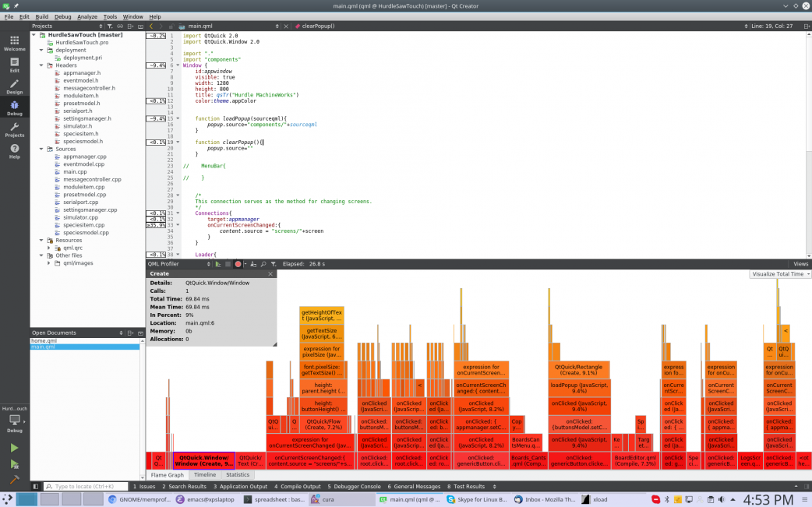The height and width of the screenshot is (507, 812).
Task: Toggle code folding at line 15
Action: pos(178,118)
